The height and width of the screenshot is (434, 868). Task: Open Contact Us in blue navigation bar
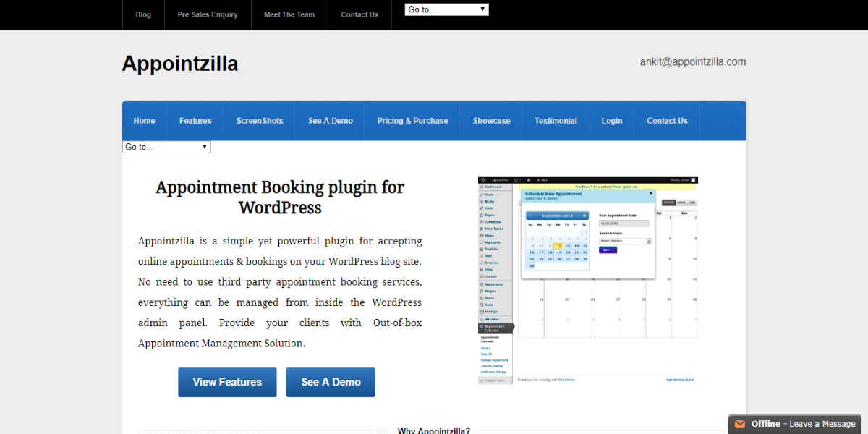pyautogui.click(x=667, y=121)
